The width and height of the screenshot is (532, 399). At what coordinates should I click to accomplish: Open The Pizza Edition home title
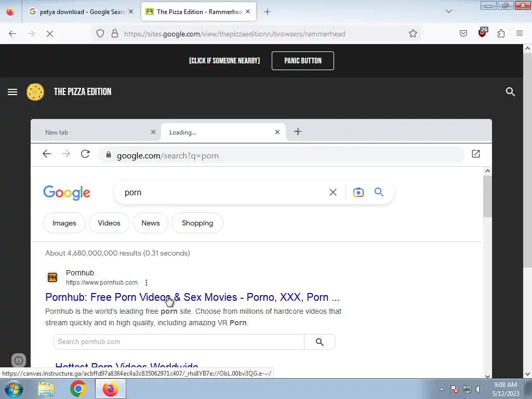83,92
